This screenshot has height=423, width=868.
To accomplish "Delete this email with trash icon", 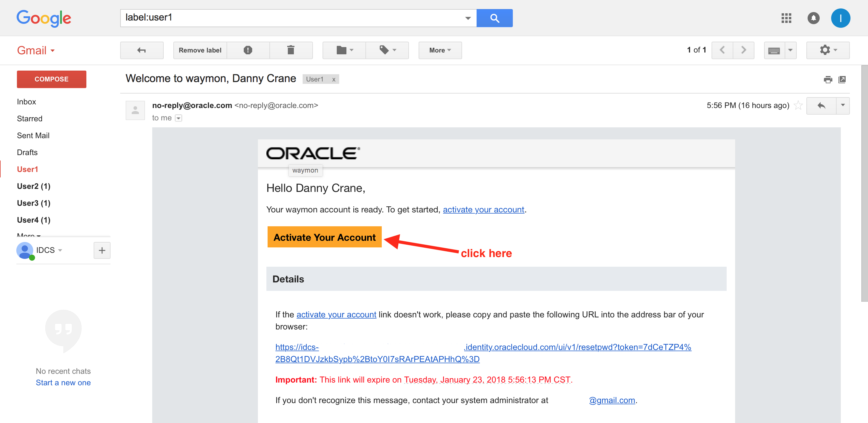I will [291, 50].
